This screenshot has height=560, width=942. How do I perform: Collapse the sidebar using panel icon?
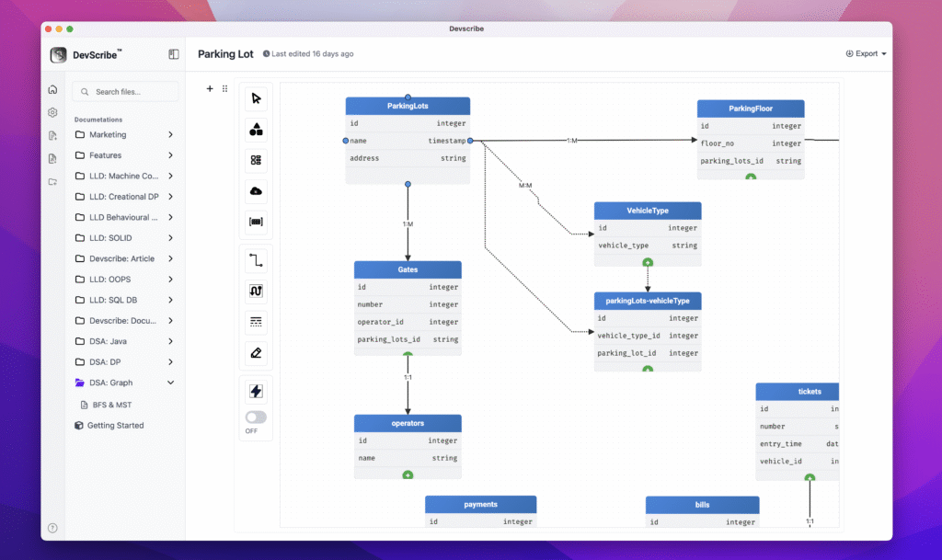[174, 54]
